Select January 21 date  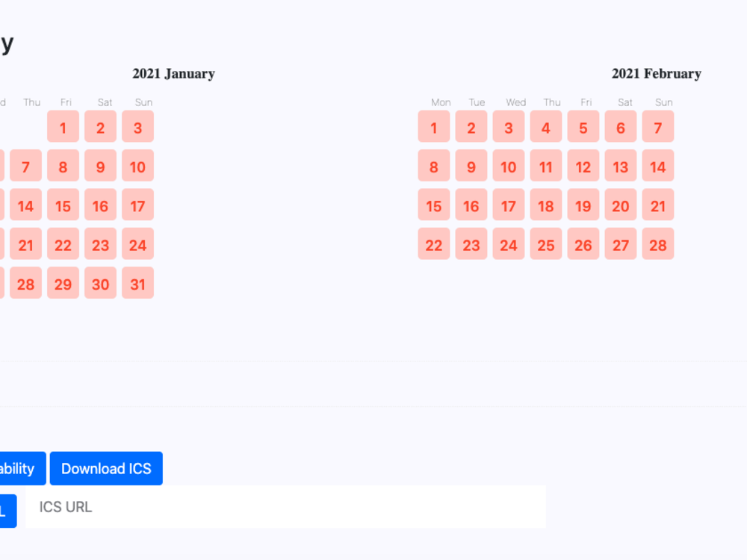point(25,244)
